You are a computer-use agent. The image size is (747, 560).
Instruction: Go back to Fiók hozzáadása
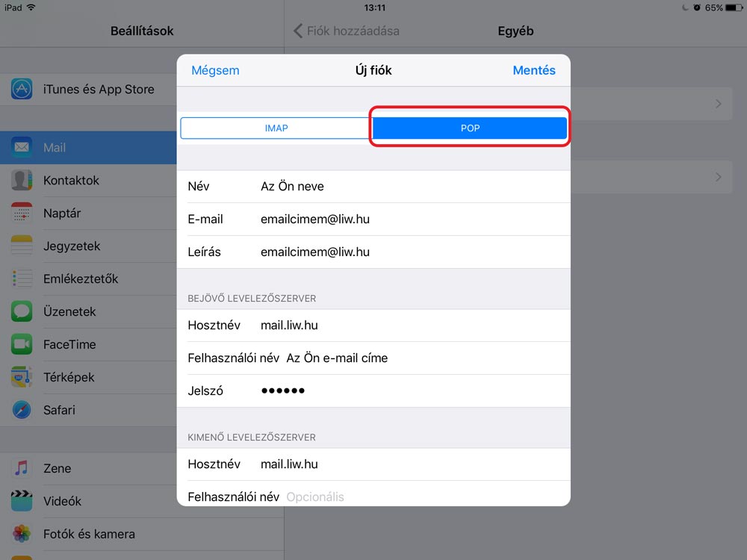pos(347,31)
